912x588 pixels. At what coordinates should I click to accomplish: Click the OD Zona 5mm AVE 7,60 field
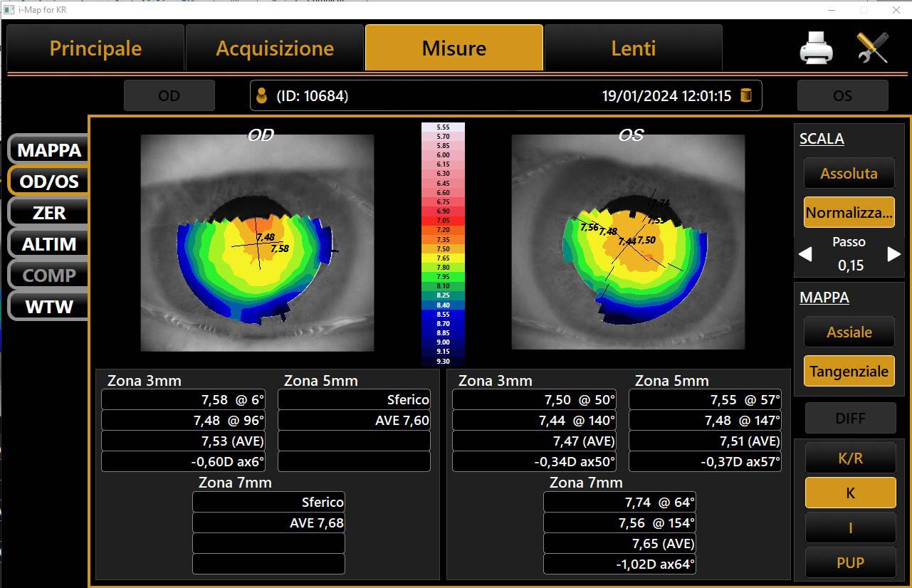[x=355, y=421]
